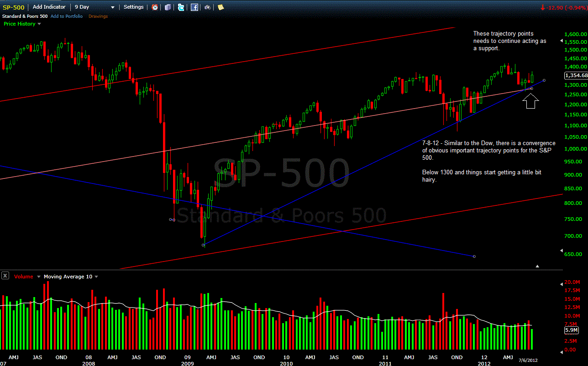
Task: Click the arrow marker beside 0.00 volume axis
Action: point(562,352)
